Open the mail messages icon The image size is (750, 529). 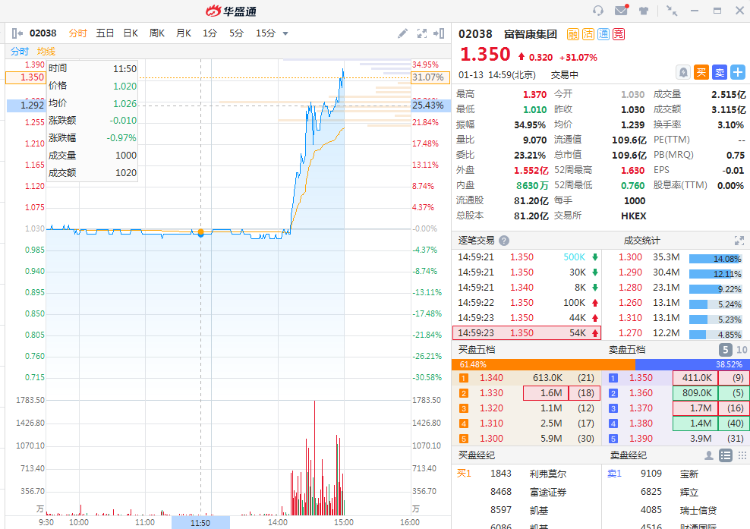[621, 10]
